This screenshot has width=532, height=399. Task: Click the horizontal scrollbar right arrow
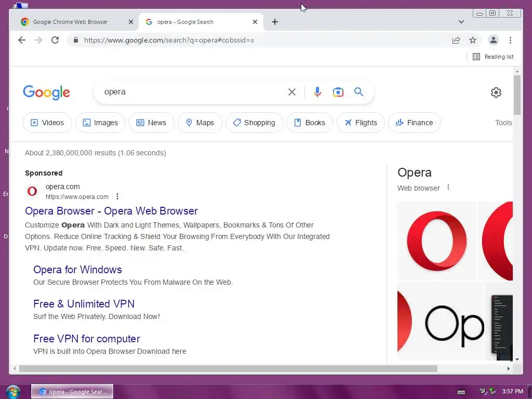pyautogui.click(x=508, y=369)
